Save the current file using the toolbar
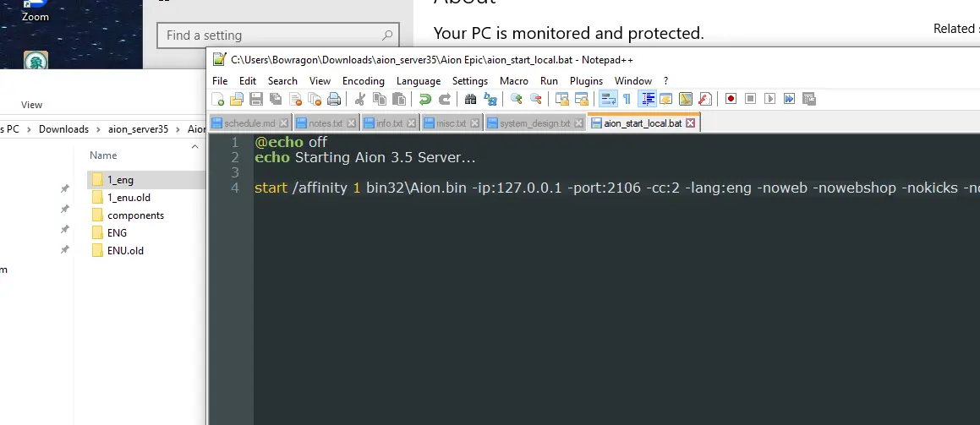The height and width of the screenshot is (425, 980). [x=255, y=99]
